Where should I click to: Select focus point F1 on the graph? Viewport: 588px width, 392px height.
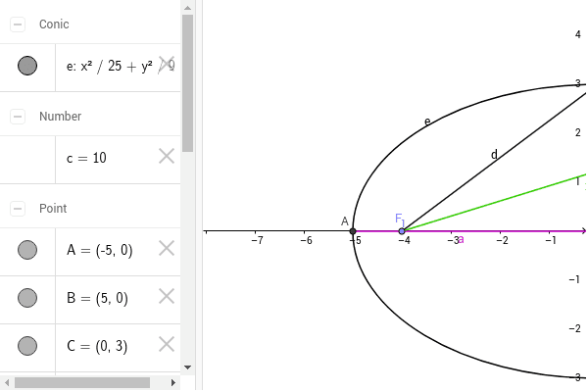pyautogui.click(x=402, y=231)
